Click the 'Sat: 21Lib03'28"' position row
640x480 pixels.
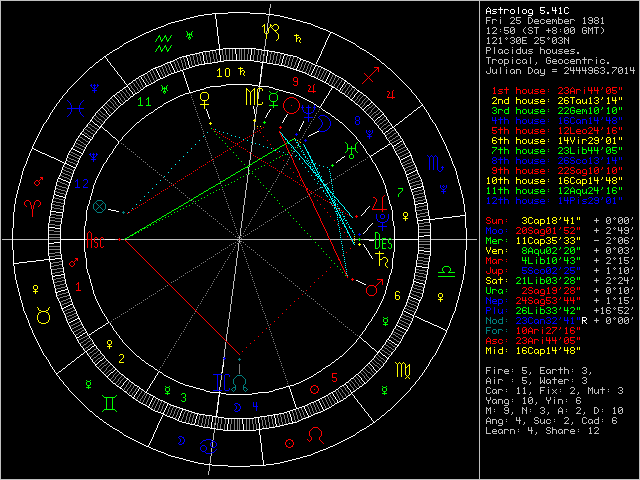(560, 280)
